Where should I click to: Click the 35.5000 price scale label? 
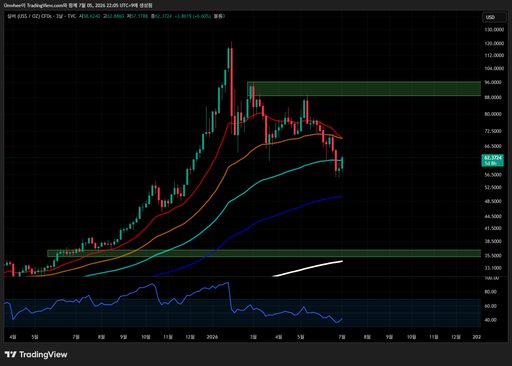click(493, 256)
